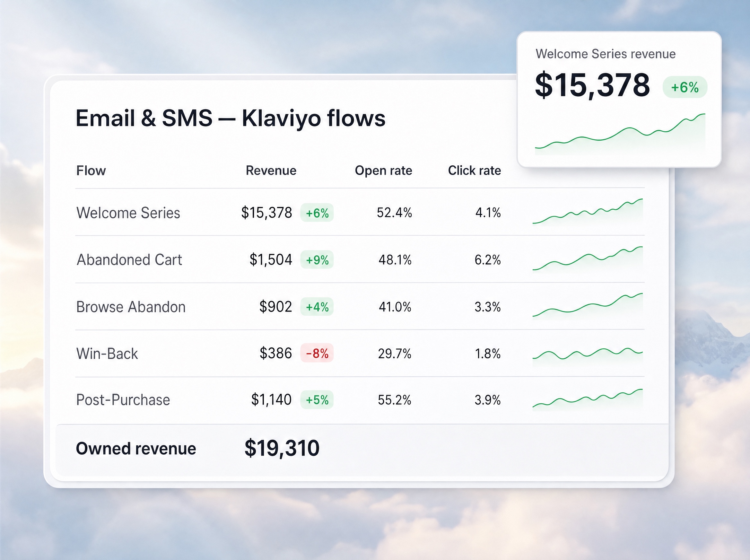This screenshot has height=560, width=750.
Task: Click the 3.9% click rate value
Action: tap(487, 400)
